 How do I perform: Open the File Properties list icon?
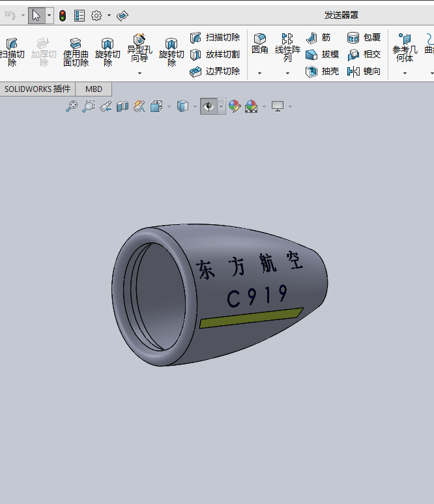80,16
